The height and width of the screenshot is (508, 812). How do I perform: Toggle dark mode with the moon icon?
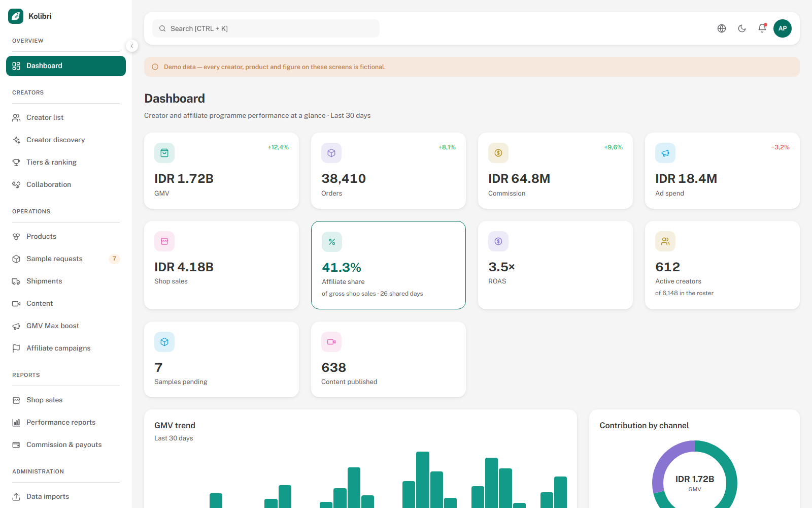point(742,28)
